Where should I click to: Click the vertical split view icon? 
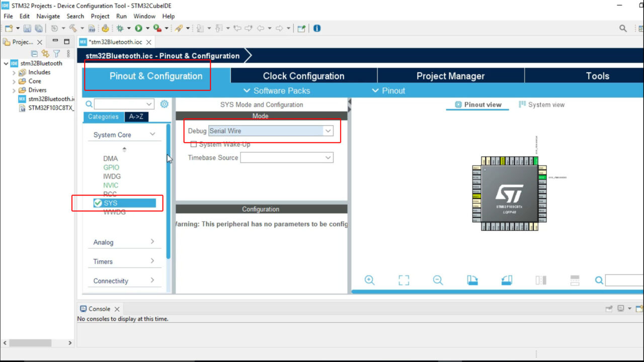tap(541, 281)
